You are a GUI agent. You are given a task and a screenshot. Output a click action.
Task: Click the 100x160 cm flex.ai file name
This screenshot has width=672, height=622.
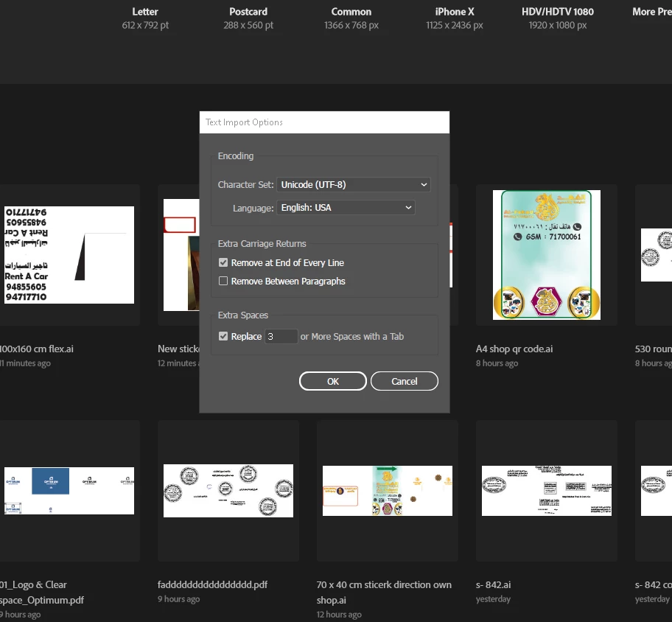click(36, 349)
